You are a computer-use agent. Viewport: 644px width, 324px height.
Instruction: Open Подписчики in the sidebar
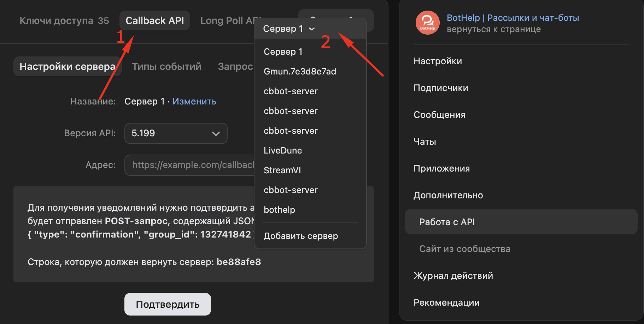(x=441, y=88)
